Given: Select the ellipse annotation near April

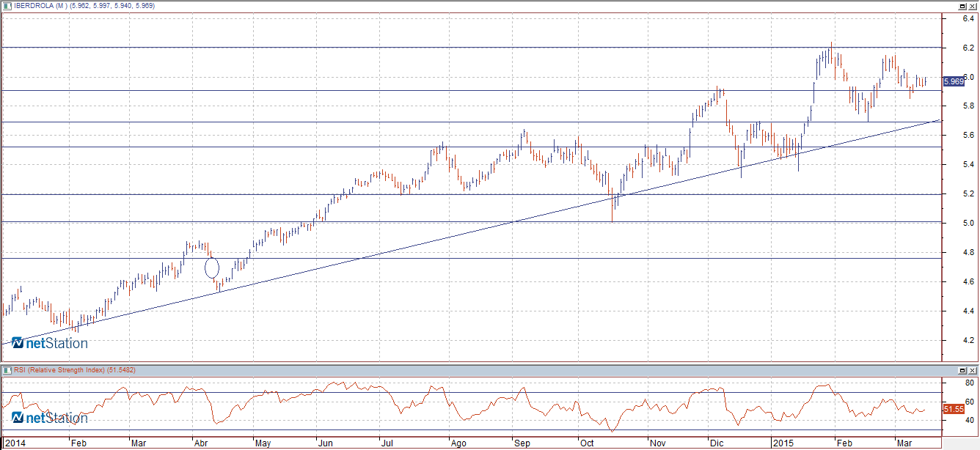Looking at the screenshot, I should click(x=212, y=268).
